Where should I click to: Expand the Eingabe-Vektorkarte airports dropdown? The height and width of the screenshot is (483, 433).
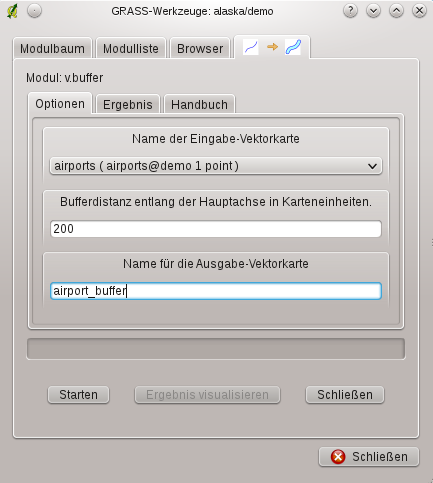click(216, 166)
